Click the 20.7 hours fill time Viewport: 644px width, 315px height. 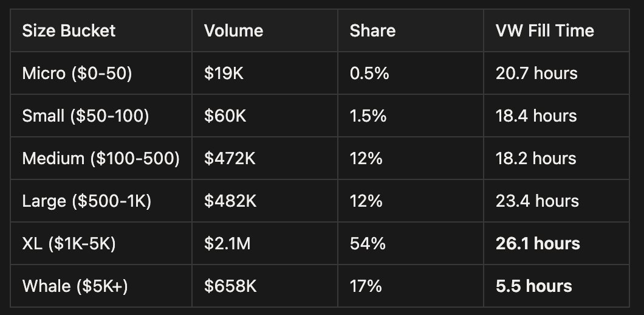click(536, 74)
